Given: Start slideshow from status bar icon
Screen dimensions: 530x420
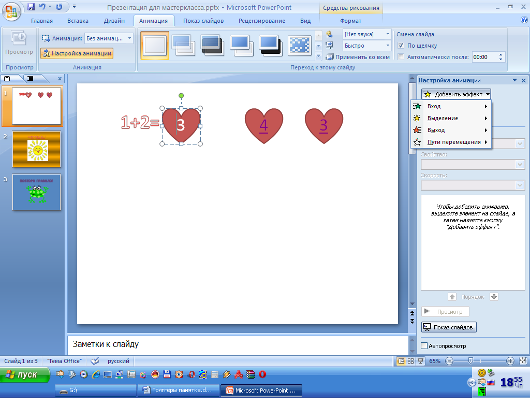Looking at the screenshot, I should tap(420, 361).
